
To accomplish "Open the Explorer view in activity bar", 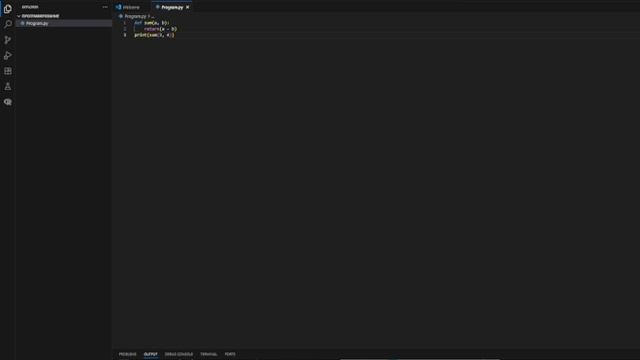I will tap(8, 9).
